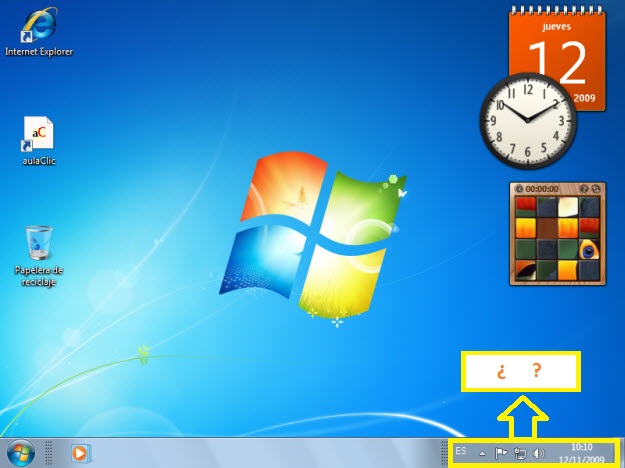Open the Papelera de reciclaje icon
Viewport: 625px width, 468px height.
click(x=39, y=256)
